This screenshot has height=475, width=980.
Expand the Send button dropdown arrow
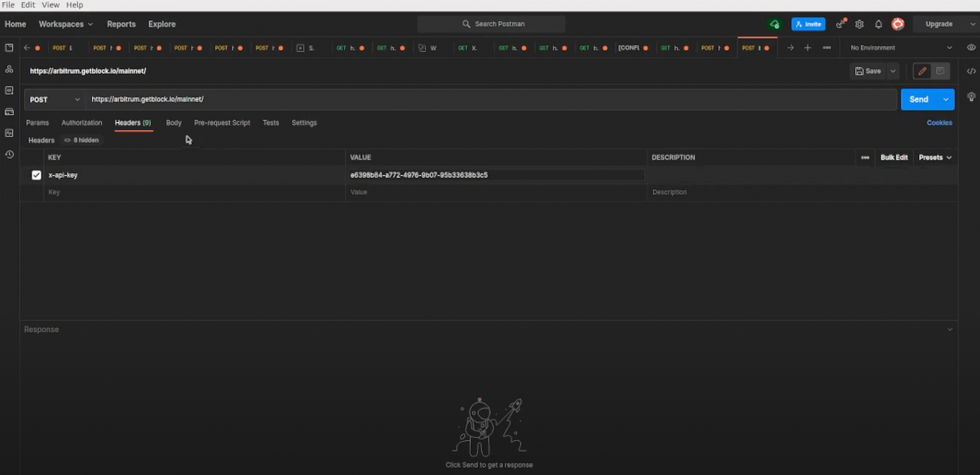coord(946,99)
